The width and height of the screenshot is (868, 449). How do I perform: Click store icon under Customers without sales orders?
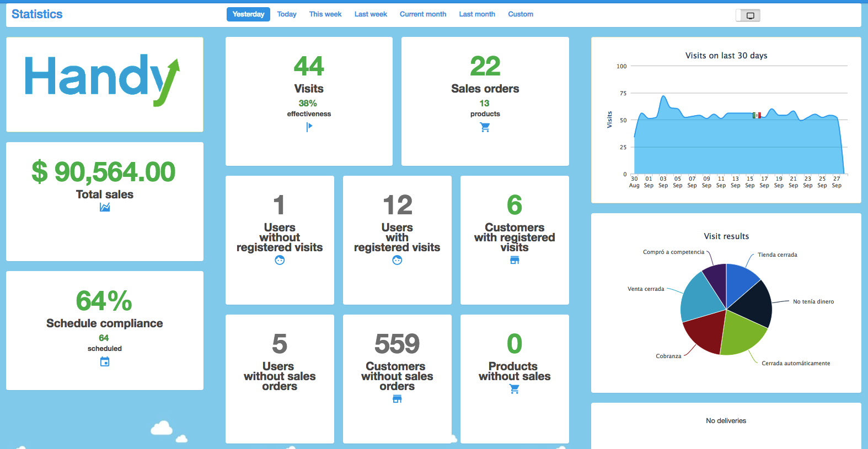coord(397,399)
